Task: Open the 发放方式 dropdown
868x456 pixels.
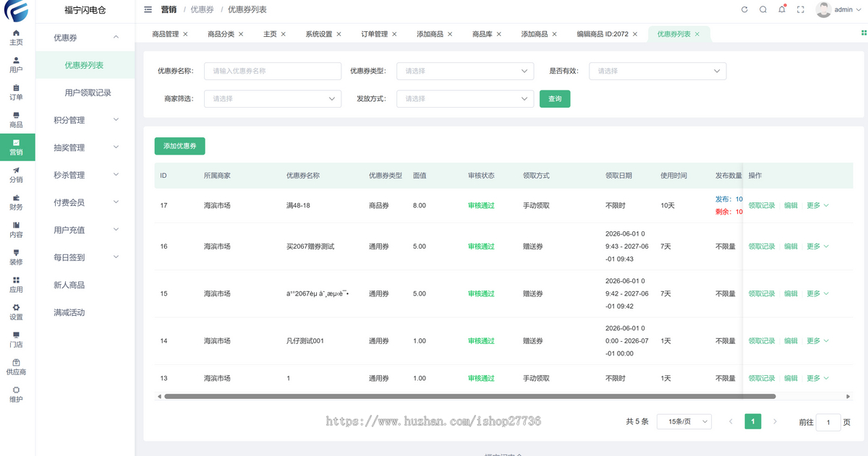Action: [x=466, y=98]
